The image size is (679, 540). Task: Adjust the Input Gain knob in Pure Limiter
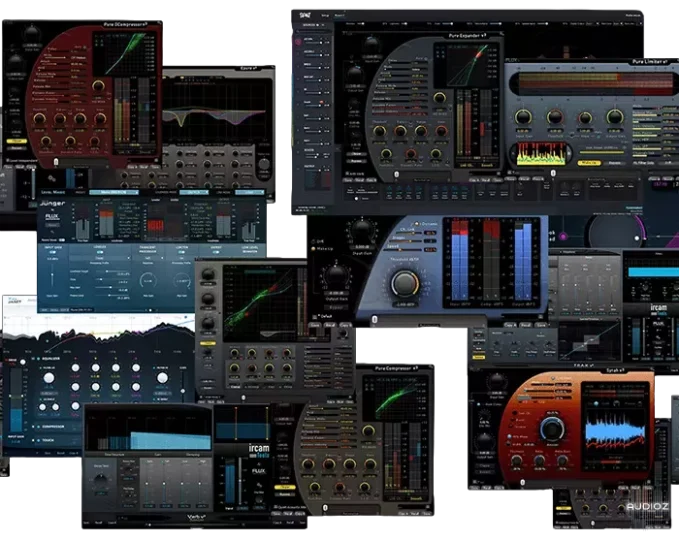pos(523,116)
